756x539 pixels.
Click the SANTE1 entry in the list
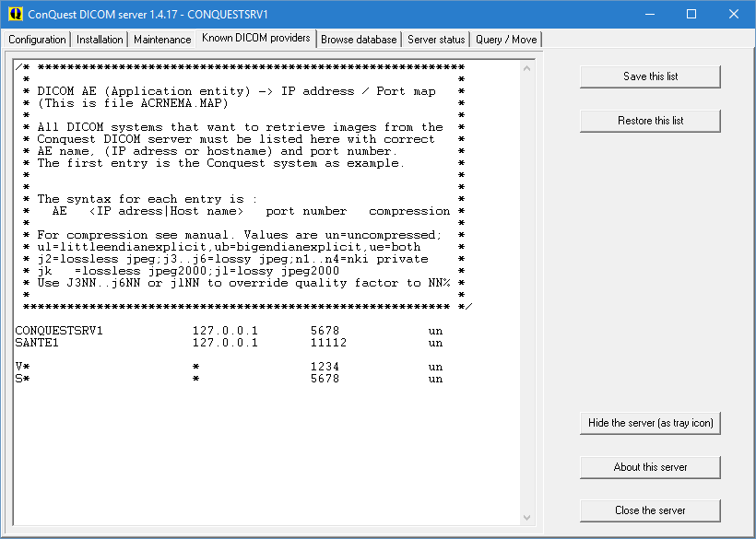tap(37, 343)
